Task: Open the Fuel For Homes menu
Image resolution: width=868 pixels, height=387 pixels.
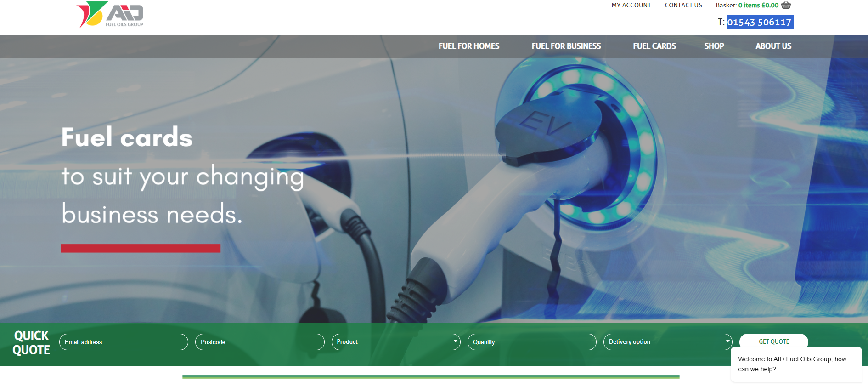Action: tap(468, 46)
